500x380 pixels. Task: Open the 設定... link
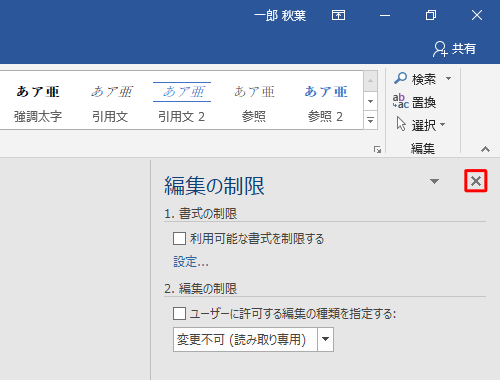(191, 262)
